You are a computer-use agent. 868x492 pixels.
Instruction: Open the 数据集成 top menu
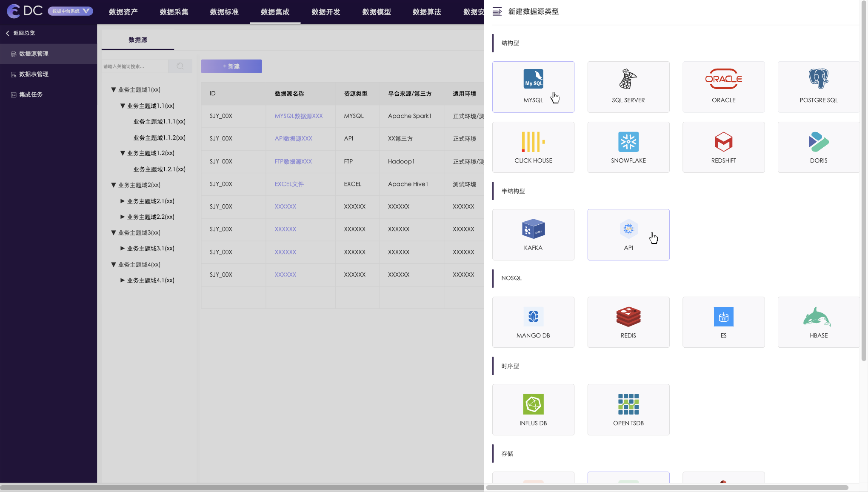(x=275, y=12)
